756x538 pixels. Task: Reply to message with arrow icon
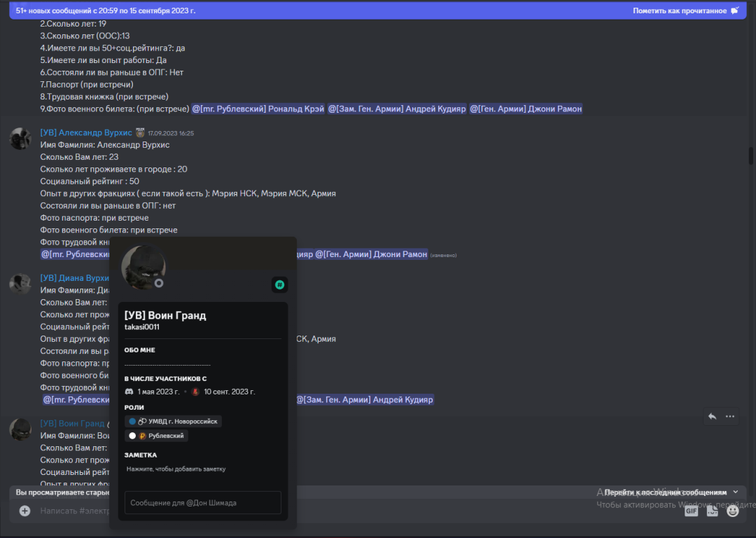coord(712,416)
